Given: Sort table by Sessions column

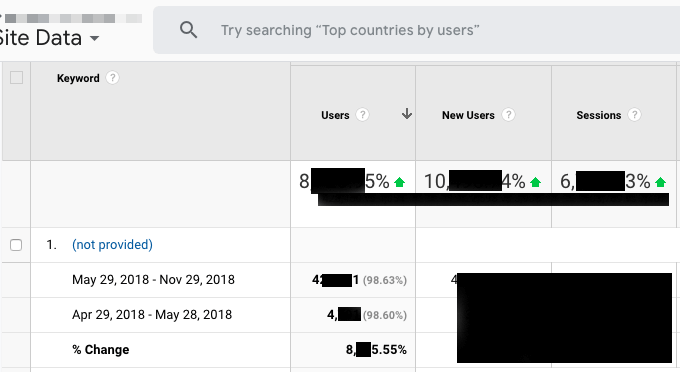Looking at the screenshot, I should (x=598, y=115).
